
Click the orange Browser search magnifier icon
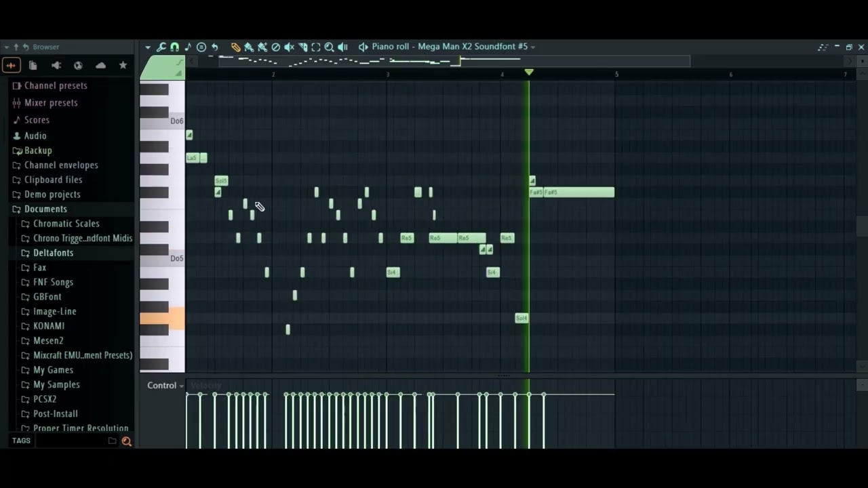[x=126, y=441]
